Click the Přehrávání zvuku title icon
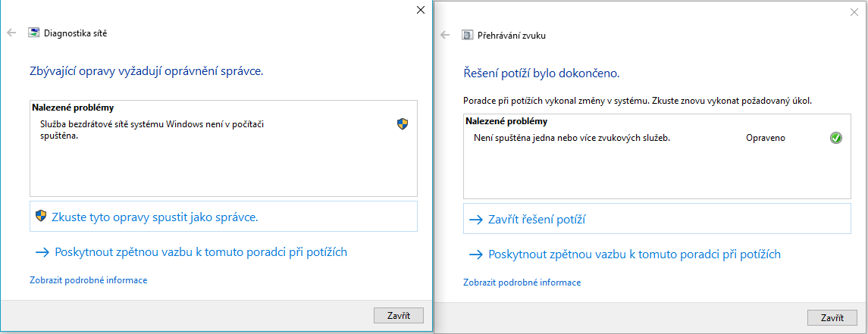This screenshot has width=868, height=334. tap(468, 35)
